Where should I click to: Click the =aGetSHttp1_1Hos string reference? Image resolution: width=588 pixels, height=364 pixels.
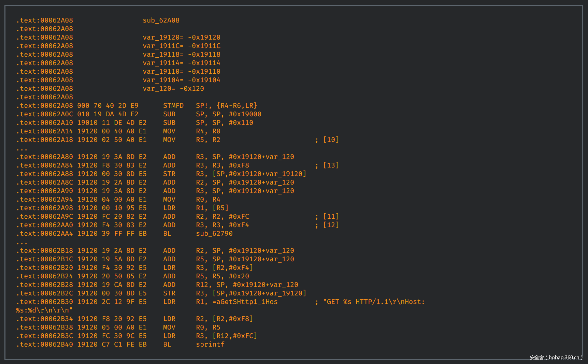tap(245, 302)
